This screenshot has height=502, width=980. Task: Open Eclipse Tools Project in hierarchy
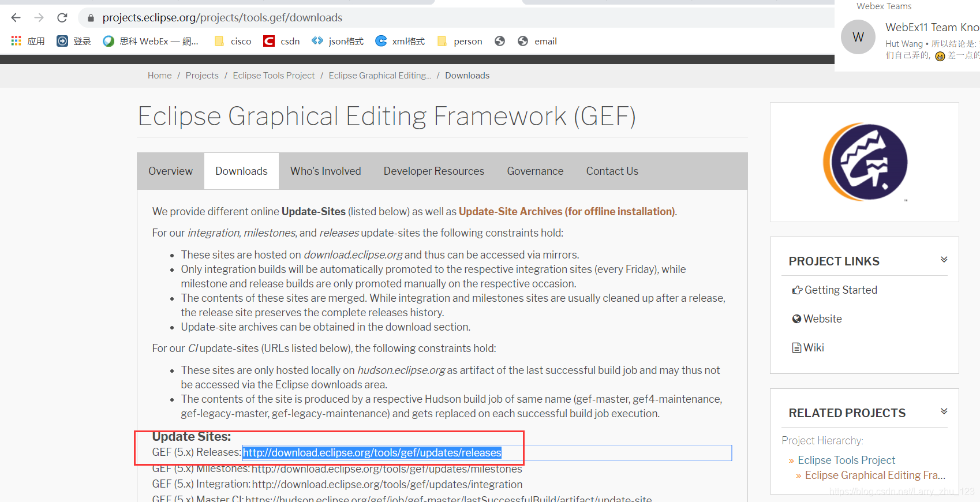847,460
